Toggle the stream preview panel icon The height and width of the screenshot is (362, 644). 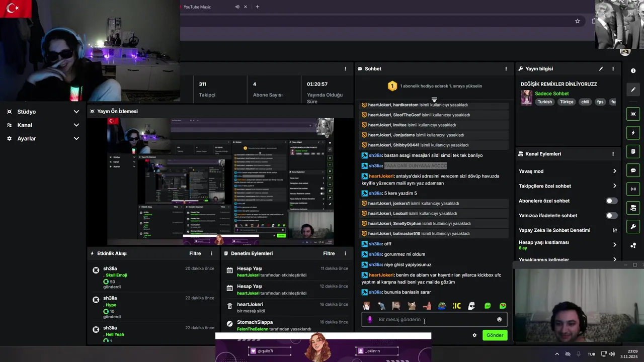633,114
